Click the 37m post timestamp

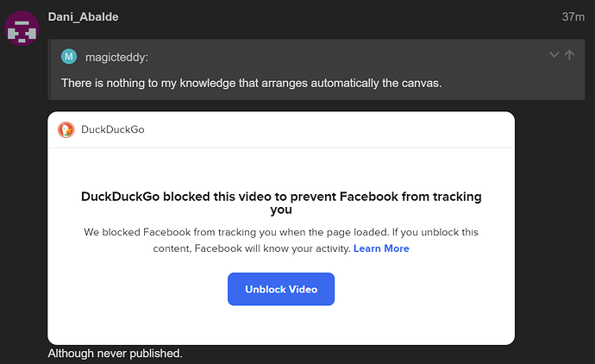point(573,16)
